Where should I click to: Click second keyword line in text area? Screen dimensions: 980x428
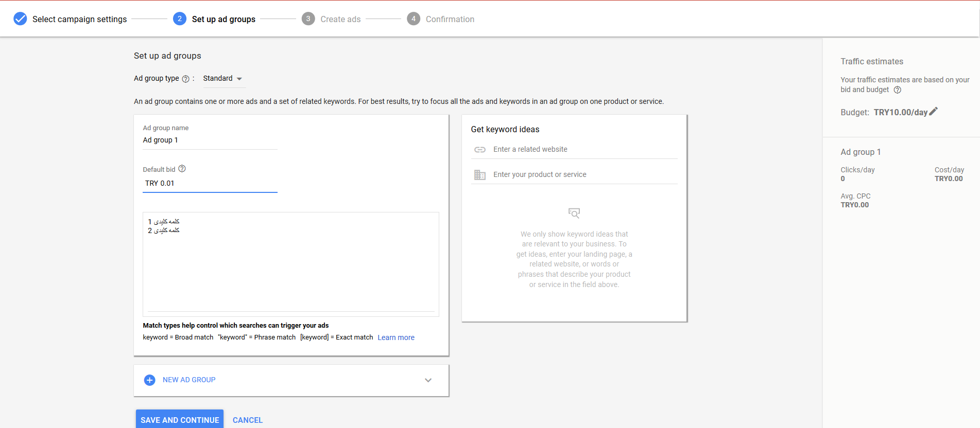(164, 230)
